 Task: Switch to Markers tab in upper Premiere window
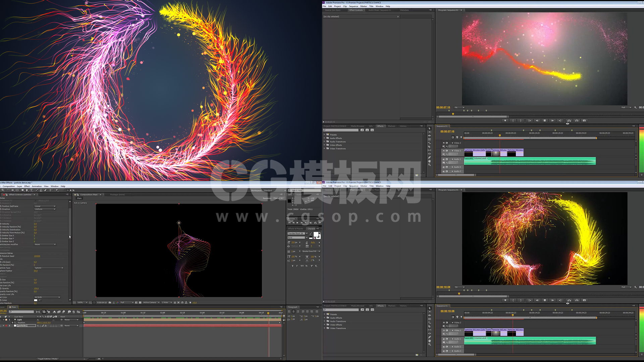click(x=391, y=126)
